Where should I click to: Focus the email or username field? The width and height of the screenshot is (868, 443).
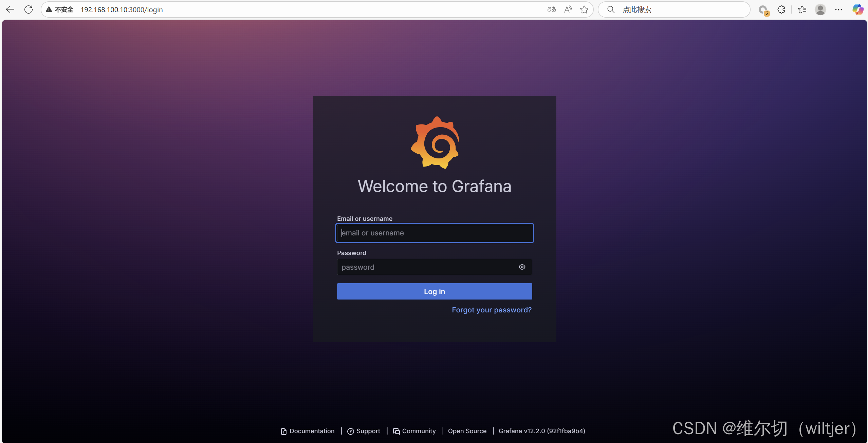pos(435,233)
